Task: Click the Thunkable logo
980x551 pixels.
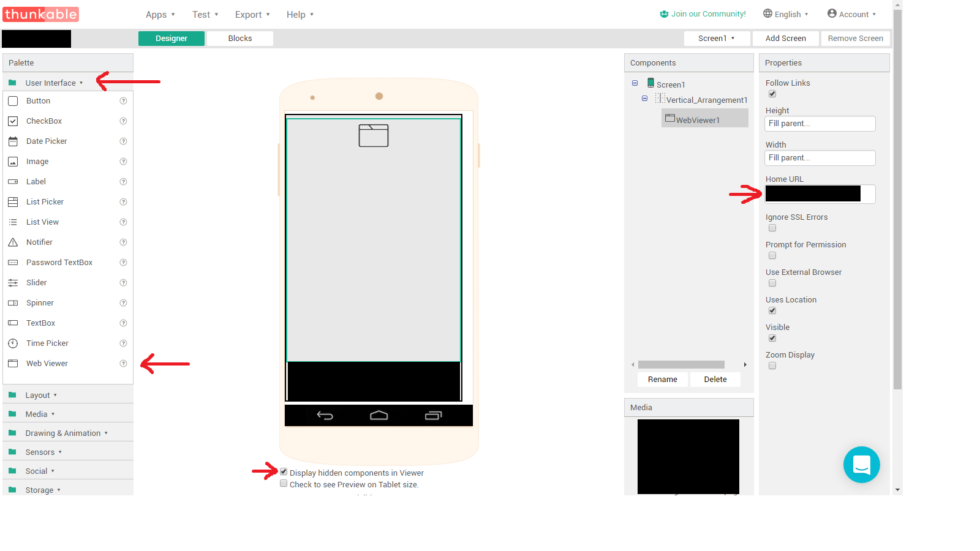Action: pyautogui.click(x=40, y=14)
